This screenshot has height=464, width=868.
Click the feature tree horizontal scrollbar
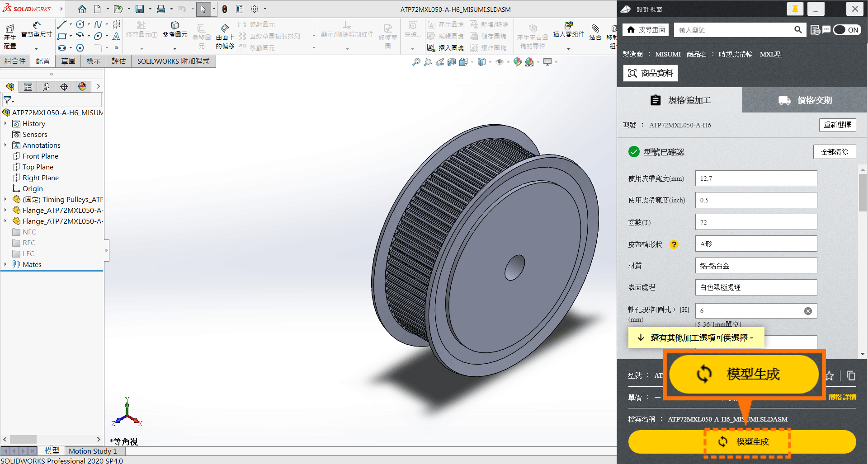[24, 439]
